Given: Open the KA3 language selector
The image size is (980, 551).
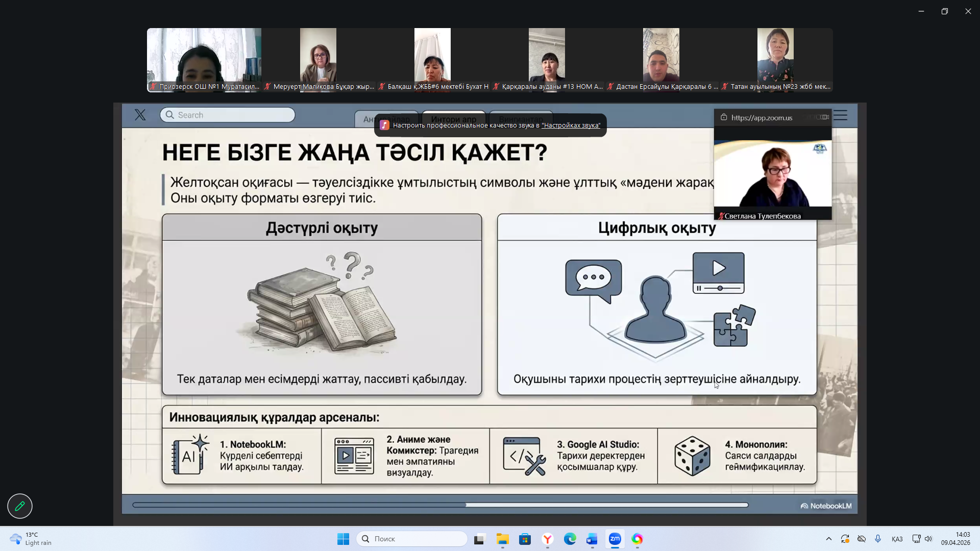Looking at the screenshot, I should 896,539.
